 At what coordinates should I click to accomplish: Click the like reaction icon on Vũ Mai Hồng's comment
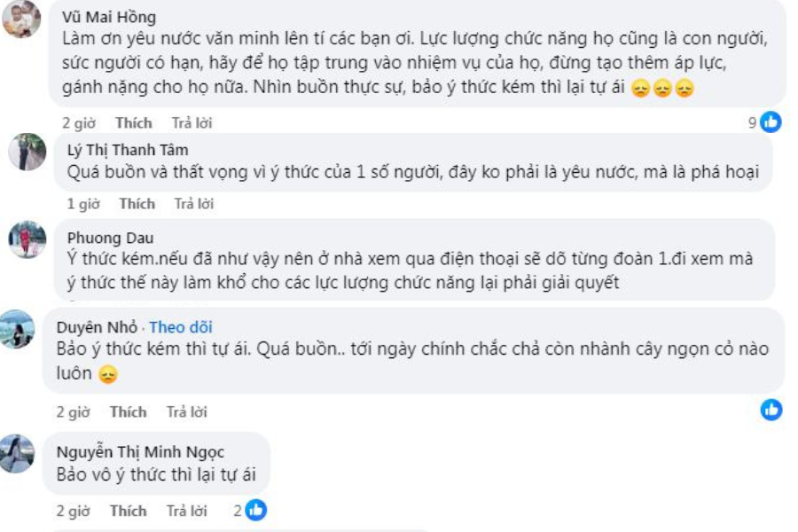[x=771, y=122]
